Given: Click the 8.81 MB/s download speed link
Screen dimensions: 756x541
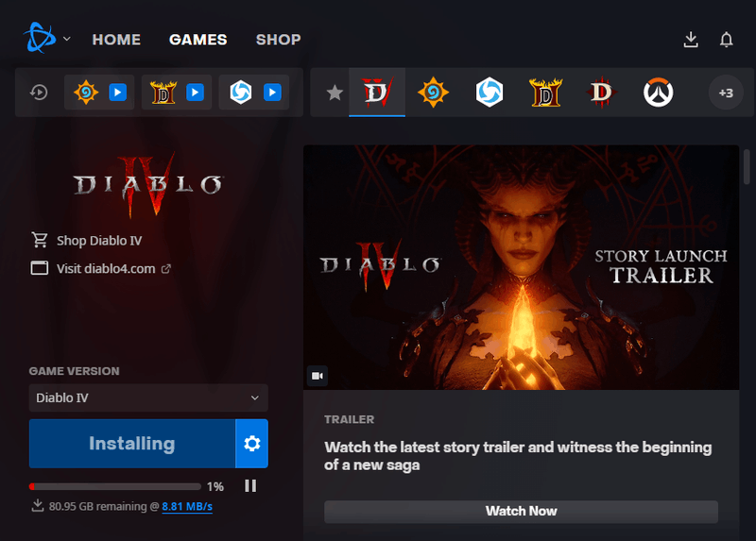Looking at the screenshot, I should click(187, 507).
